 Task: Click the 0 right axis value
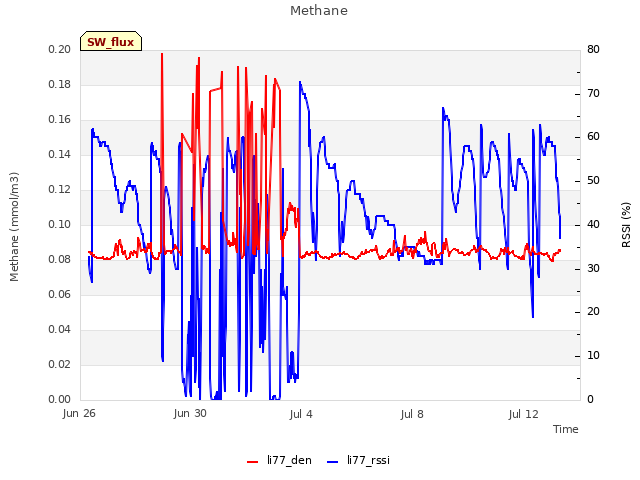590,400
